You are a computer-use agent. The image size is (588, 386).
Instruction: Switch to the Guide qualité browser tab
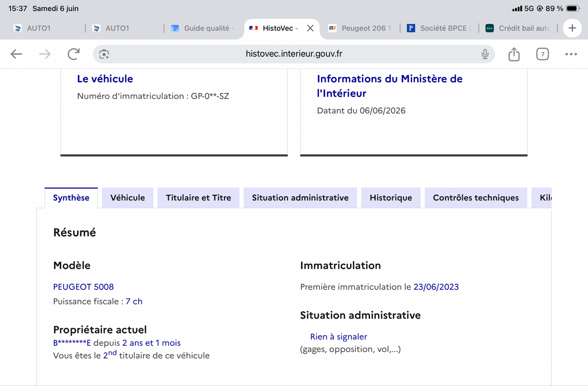point(203,28)
